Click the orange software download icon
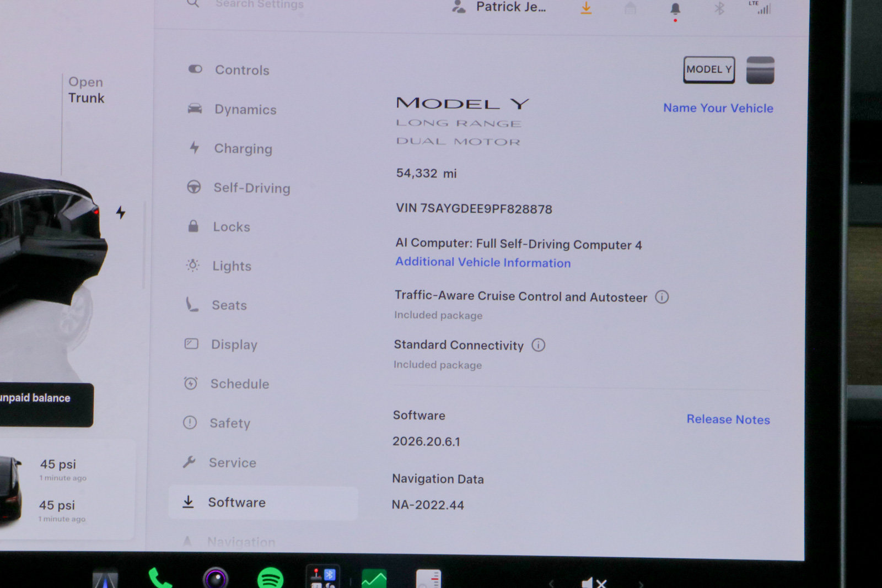882x588 pixels. tap(586, 8)
